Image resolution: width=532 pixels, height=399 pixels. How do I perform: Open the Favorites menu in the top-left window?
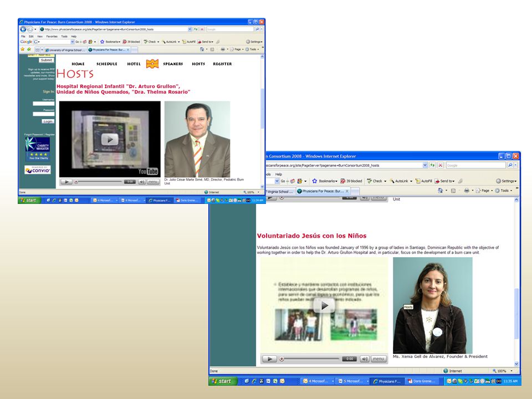tap(52, 37)
